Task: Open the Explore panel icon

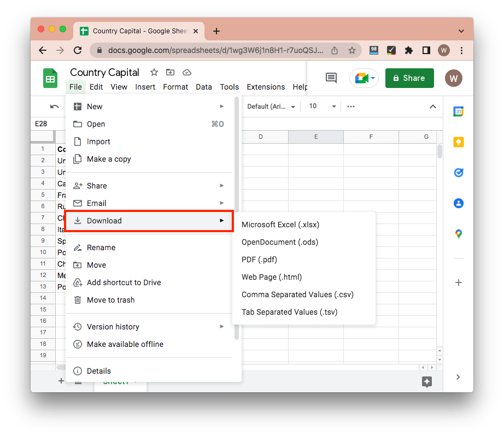Action: [426, 382]
